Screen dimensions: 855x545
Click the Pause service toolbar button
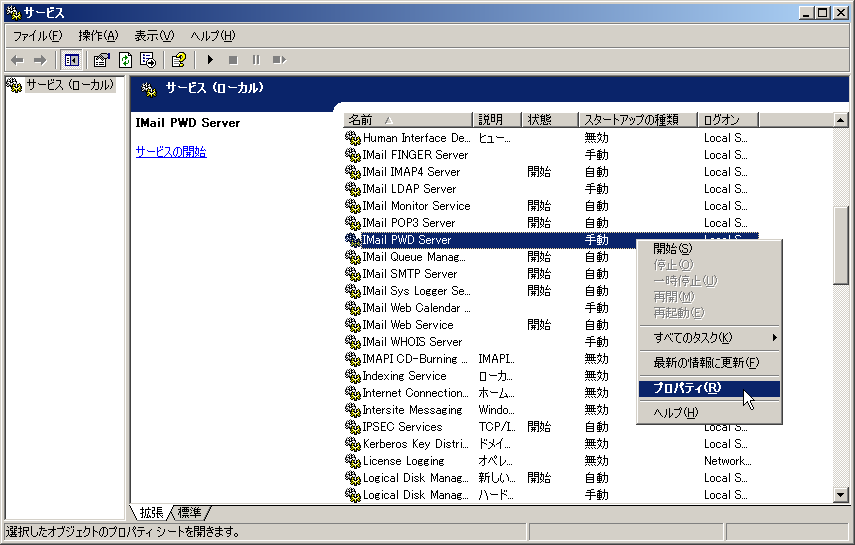click(x=256, y=60)
